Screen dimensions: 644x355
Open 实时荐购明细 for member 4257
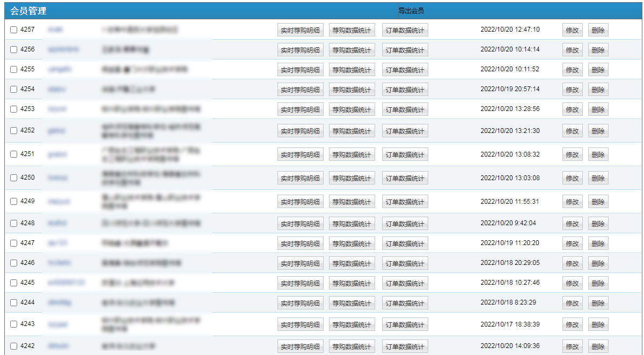click(300, 31)
